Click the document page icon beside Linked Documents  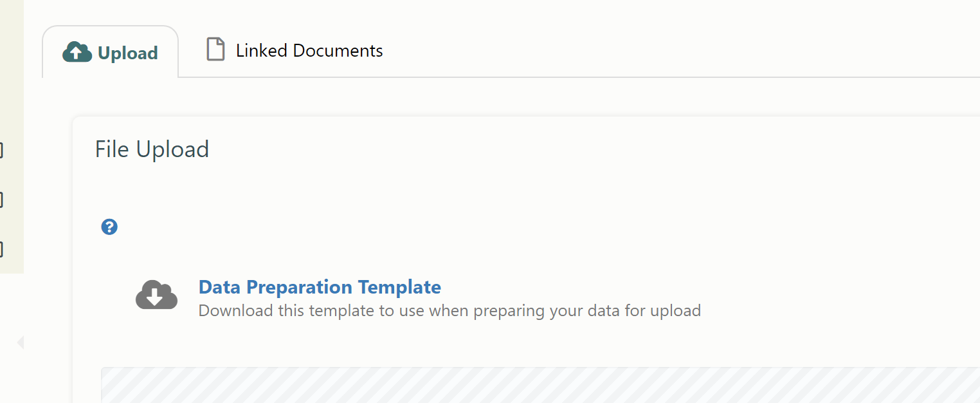pyautogui.click(x=215, y=50)
